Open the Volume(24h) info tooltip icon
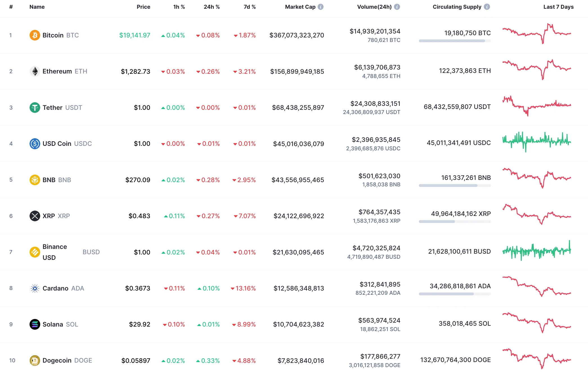Viewport: 588px width, 375px height. click(x=397, y=7)
